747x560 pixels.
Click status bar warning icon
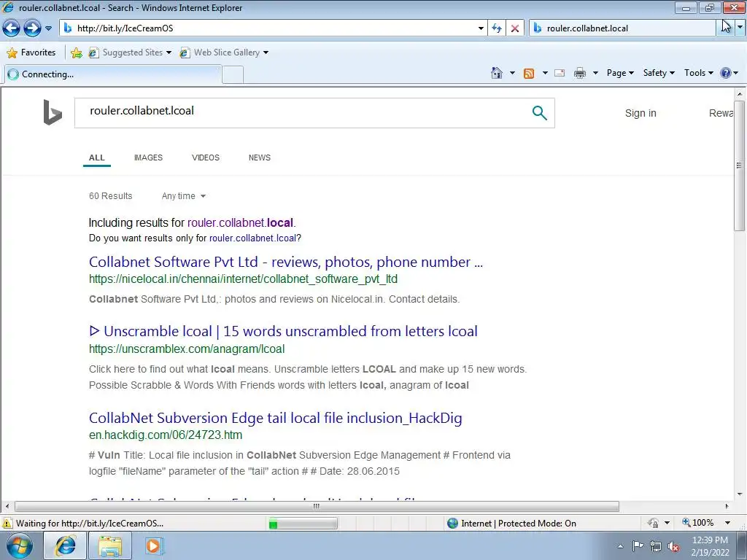pyautogui.click(x=7, y=524)
